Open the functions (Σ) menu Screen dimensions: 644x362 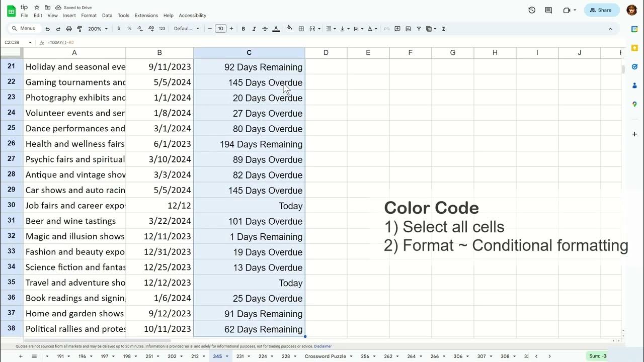[443, 29]
